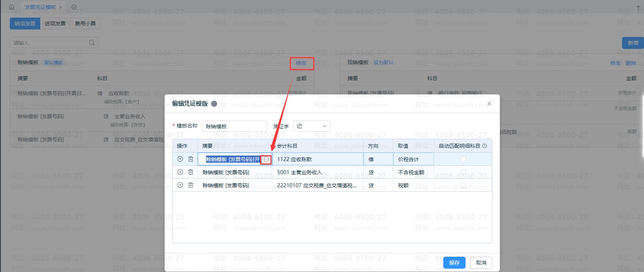
Task: Click the 模板名称 input field
Action: [x=234, y=126]
